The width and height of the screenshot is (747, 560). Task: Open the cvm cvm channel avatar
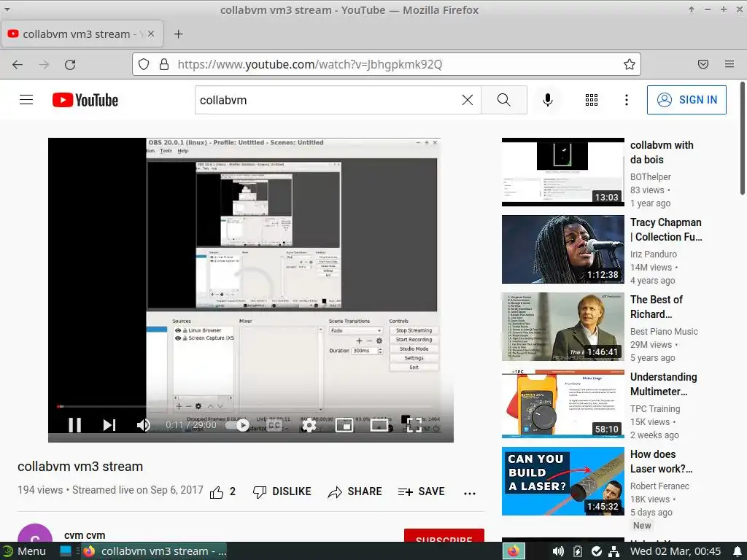coord(35,533)
